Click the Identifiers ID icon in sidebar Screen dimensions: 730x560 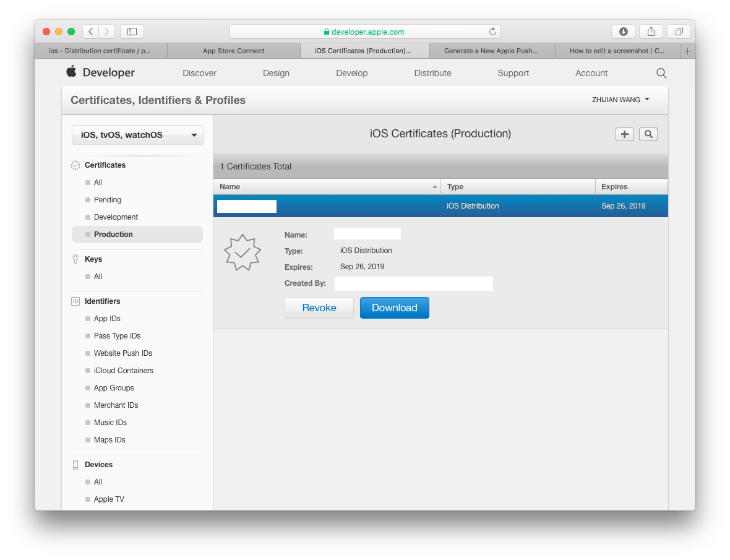point(75,301)
